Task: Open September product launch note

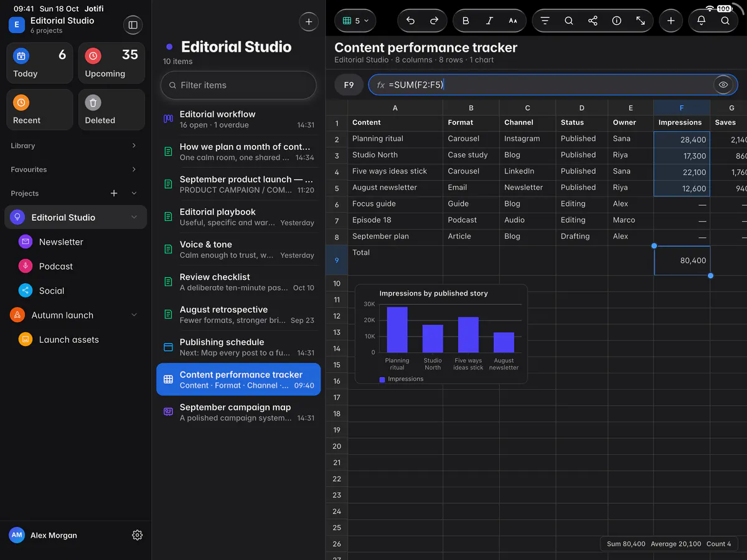Action: pyautogui.click(x=238, y=184)
